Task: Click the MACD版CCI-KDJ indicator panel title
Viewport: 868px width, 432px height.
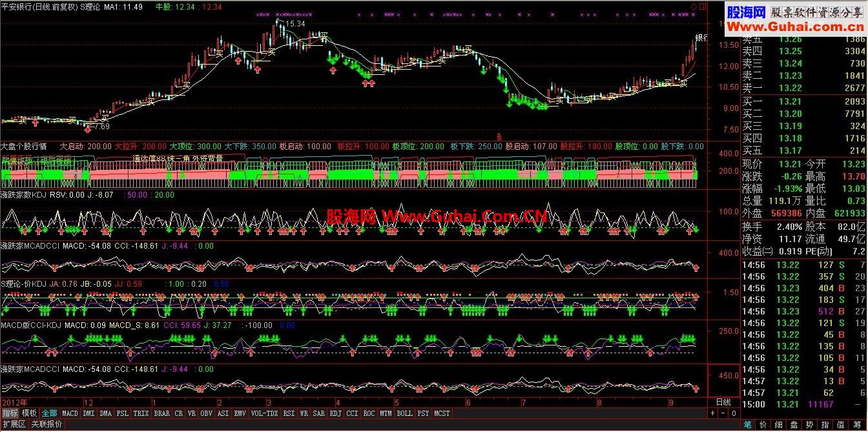Action: [x=31, y=325]
